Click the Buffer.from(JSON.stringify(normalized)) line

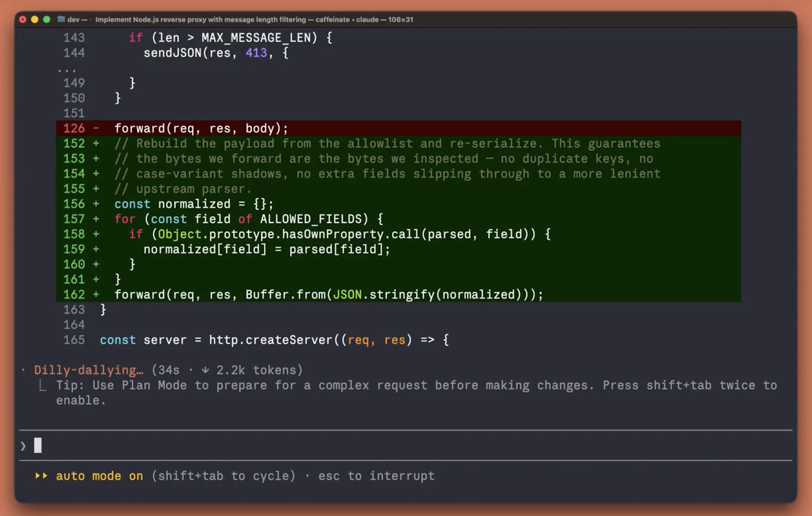(x=329, y=295)
